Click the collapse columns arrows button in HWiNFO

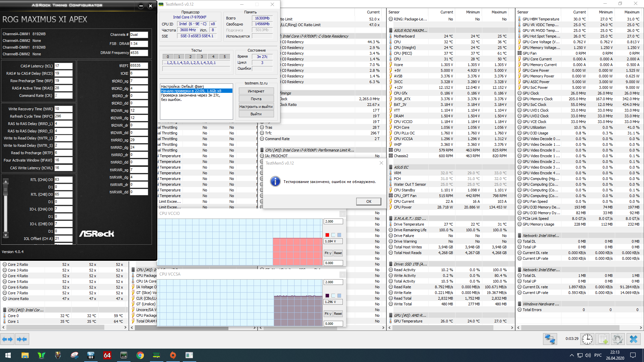22,339
